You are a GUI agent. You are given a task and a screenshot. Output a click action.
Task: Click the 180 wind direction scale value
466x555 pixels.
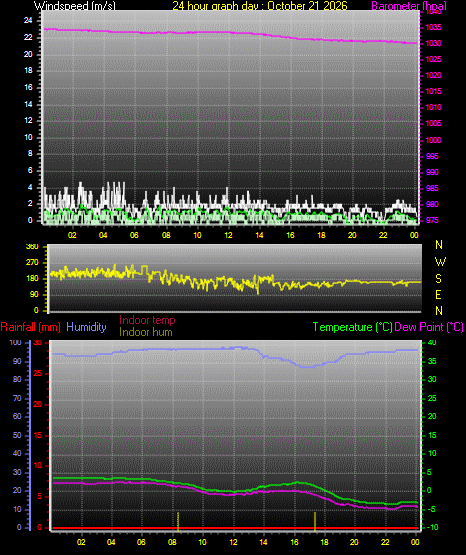[x=32, y=279]
